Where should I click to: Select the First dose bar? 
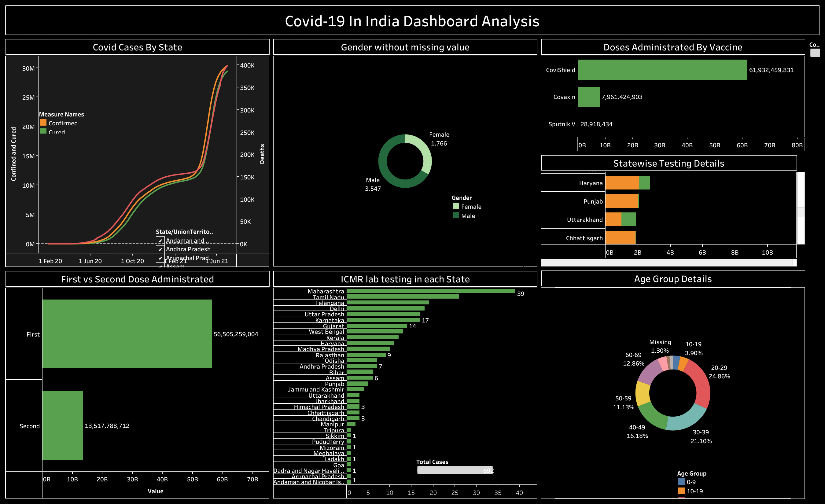(x=127, y=334)
